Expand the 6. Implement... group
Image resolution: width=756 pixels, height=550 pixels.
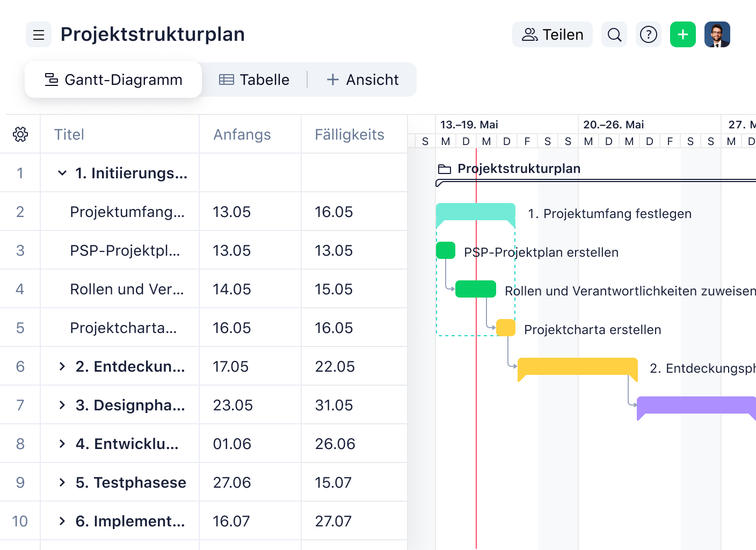click(x=62, y=521)
